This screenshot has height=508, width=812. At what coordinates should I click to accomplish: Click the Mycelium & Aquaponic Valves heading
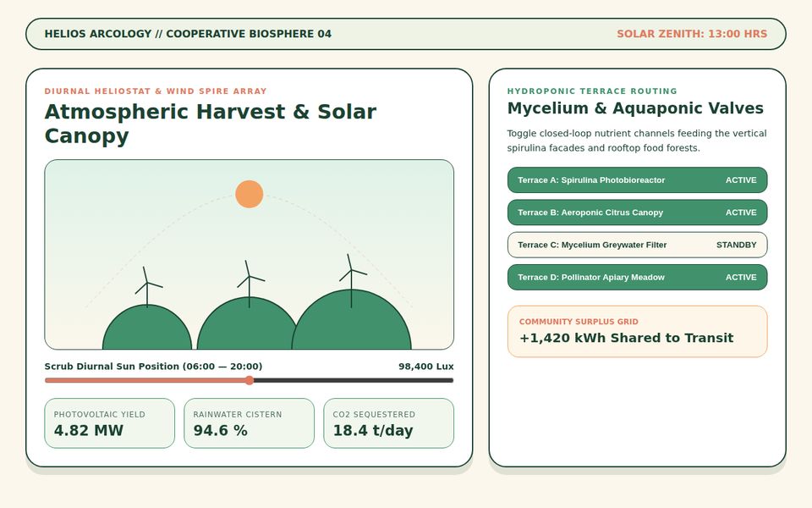635,108
